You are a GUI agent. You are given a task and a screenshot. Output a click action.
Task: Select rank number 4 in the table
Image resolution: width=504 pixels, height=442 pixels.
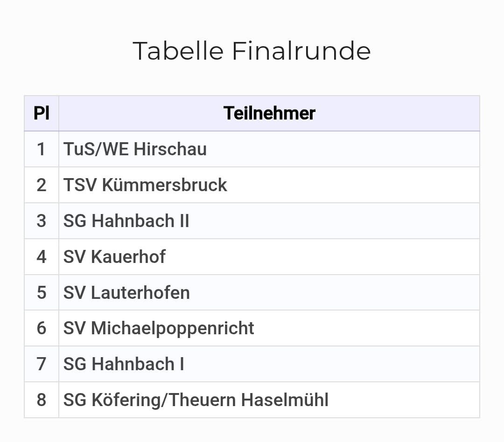pyautogui.click(x=42, y=257)
